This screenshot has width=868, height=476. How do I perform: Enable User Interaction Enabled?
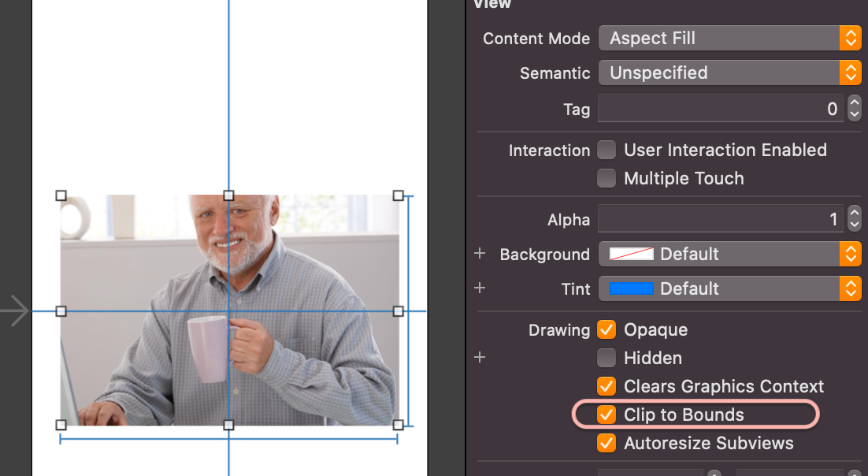[x=606, y=150]
